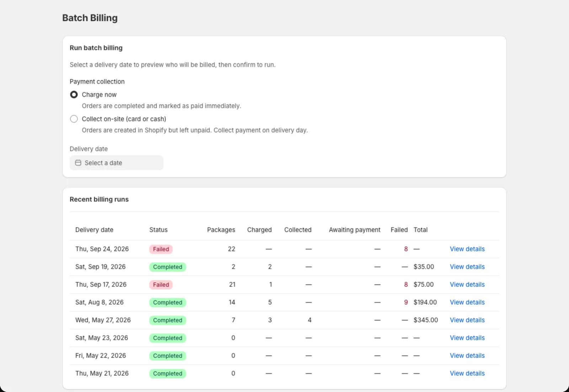Screen dimensions: 569x392
Task: Click the Failed badge on Sep 17 row
Action: click(161, 285)
